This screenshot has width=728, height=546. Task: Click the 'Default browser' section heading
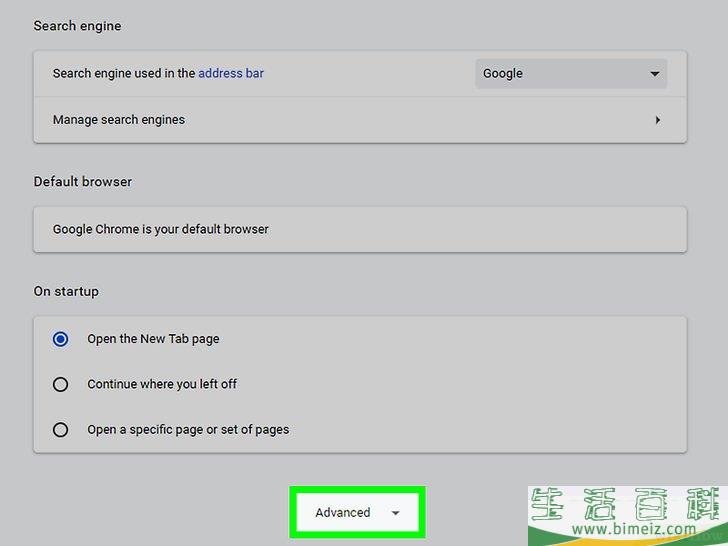[x=83, y=181]
